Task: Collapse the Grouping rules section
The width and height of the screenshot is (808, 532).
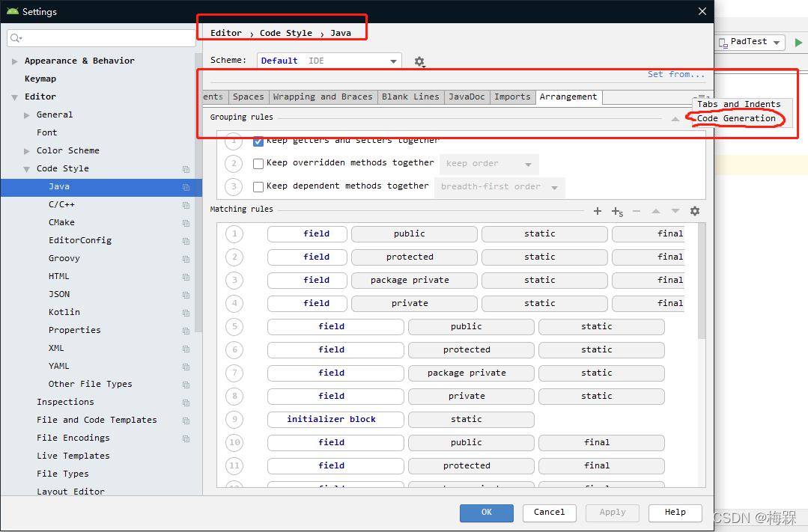Action: coord(675,119)
